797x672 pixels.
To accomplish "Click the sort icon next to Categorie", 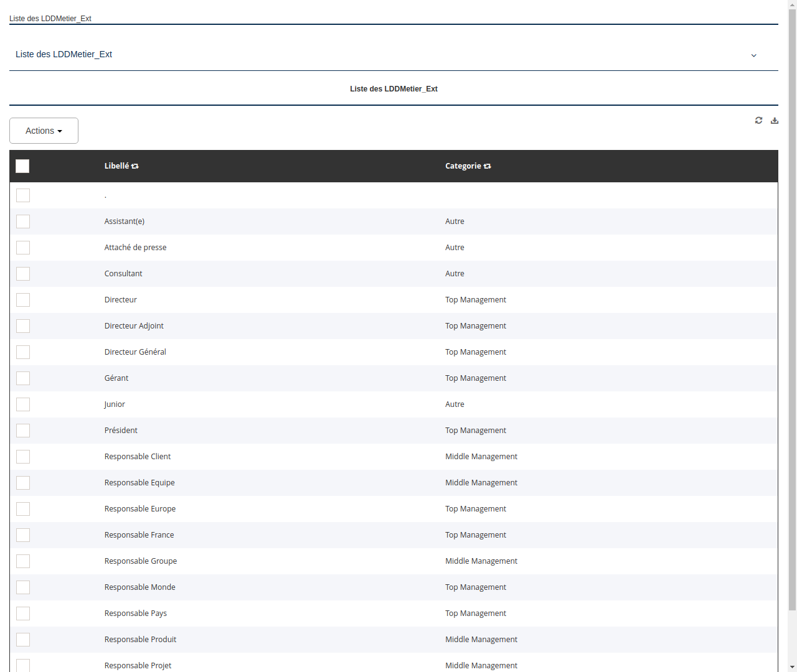I will (487, 166).
